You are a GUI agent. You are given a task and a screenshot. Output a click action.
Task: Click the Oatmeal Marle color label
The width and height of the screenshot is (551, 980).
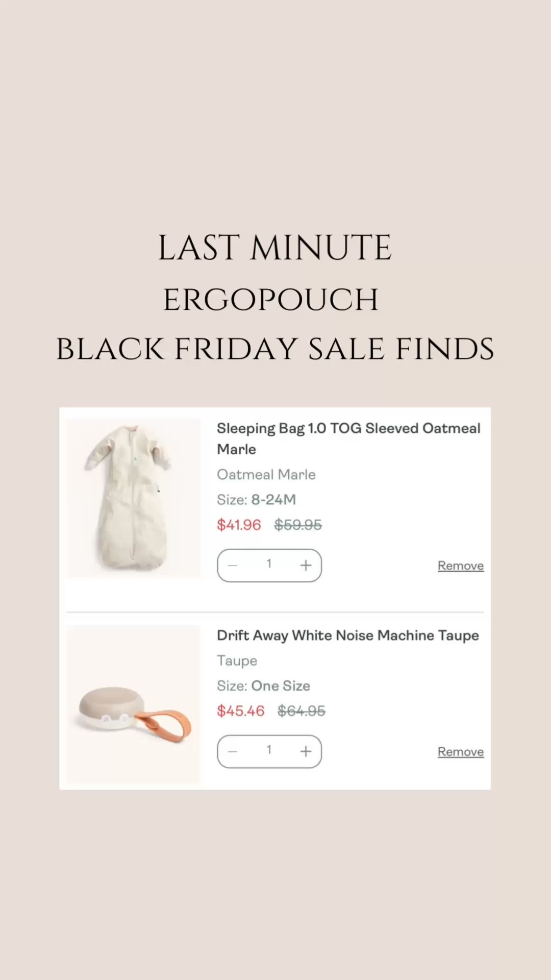coord(266,475)
